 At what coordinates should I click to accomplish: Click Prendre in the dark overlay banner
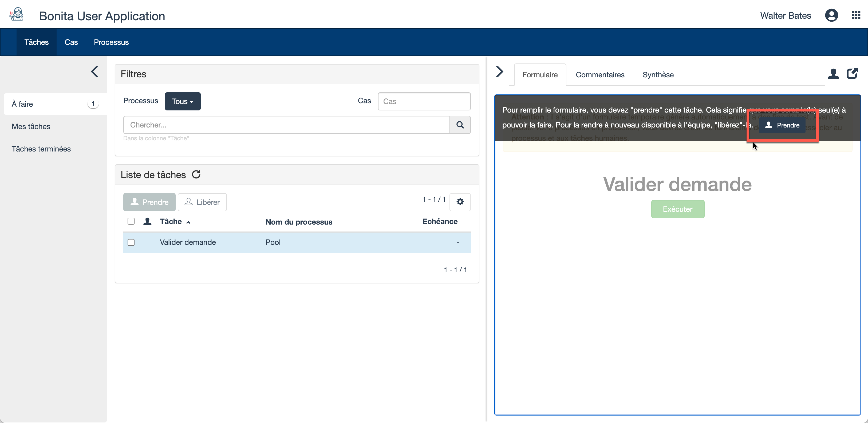pyautogui.click(x=782, y=125)
